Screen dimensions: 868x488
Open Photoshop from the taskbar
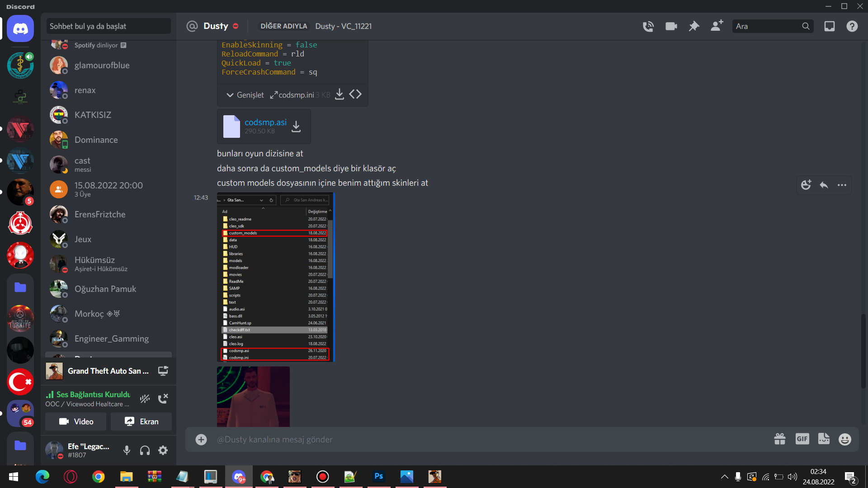379,477
